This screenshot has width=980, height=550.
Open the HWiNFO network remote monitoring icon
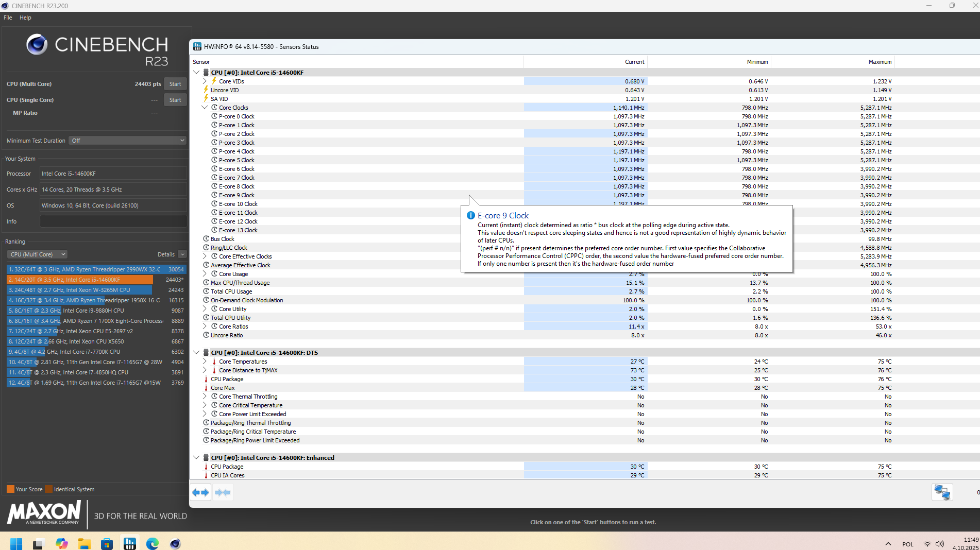(x=941, y=492)
